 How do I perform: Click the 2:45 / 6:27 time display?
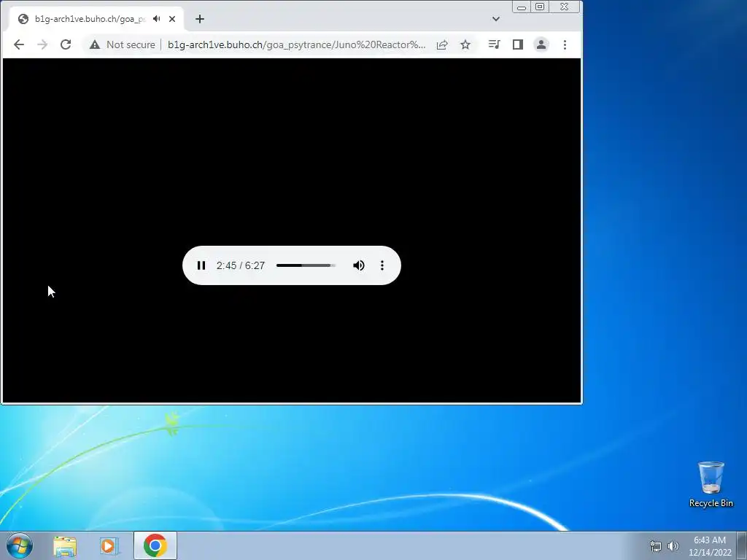point(241,265)
